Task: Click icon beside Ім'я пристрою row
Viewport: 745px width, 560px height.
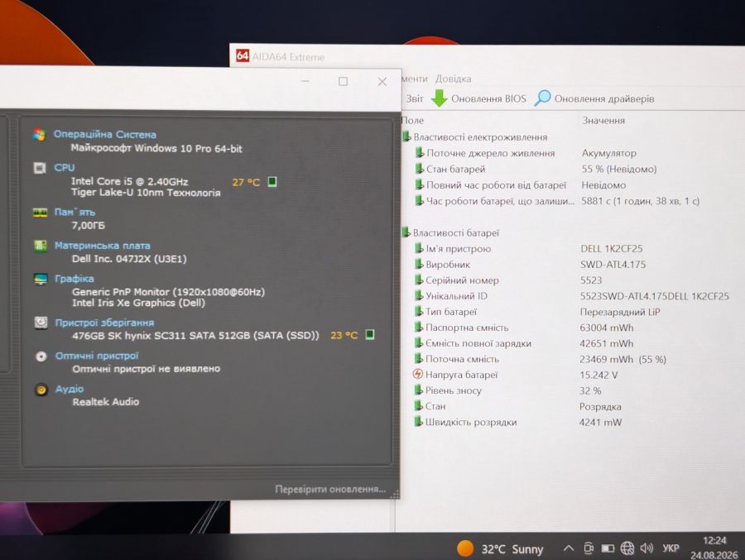Action: point(419,248)
